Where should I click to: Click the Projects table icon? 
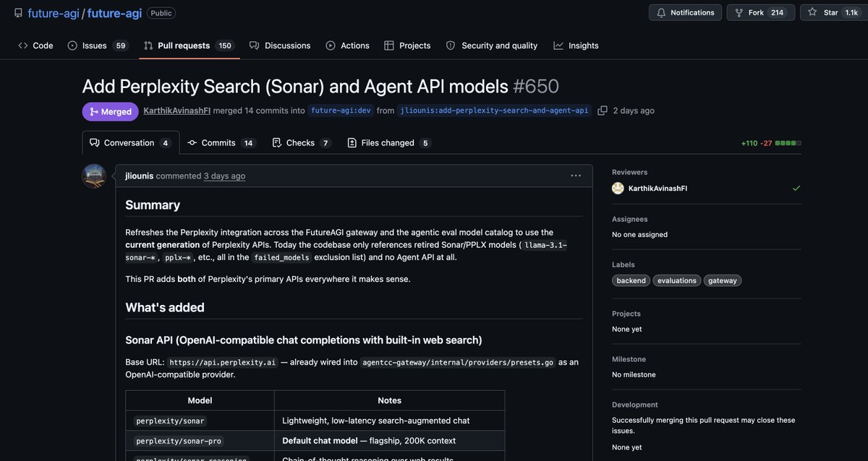click(389, 46)
